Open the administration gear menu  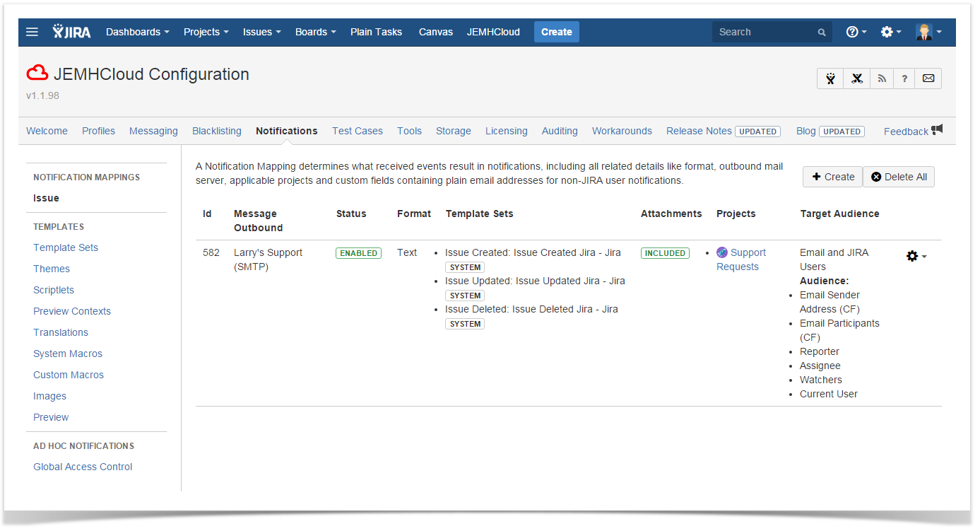point(891,32)
